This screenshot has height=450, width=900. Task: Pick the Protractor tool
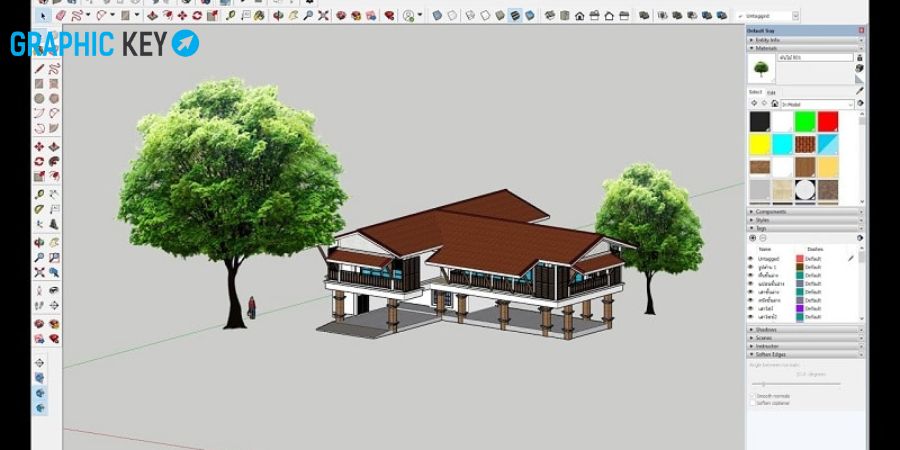pyautogui.click(x=39, y=209)
